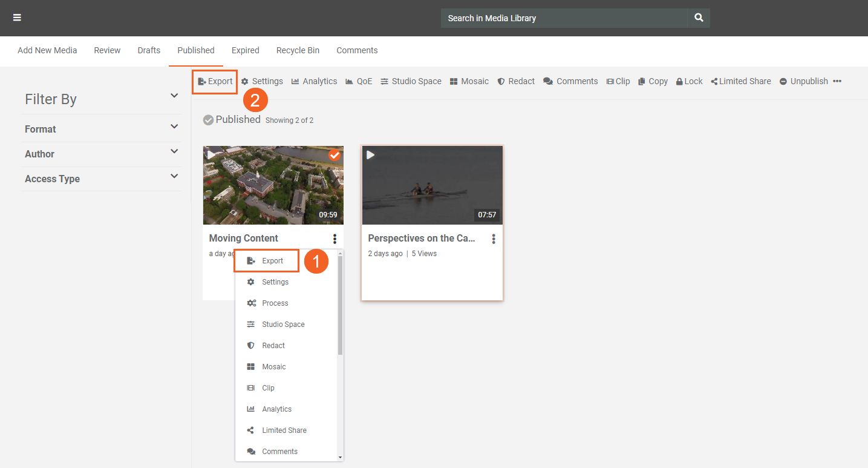This screenshot has height=468, width=868.
Task: Click the toolbar's three-dot overflow icon
Action: point(837,81)
